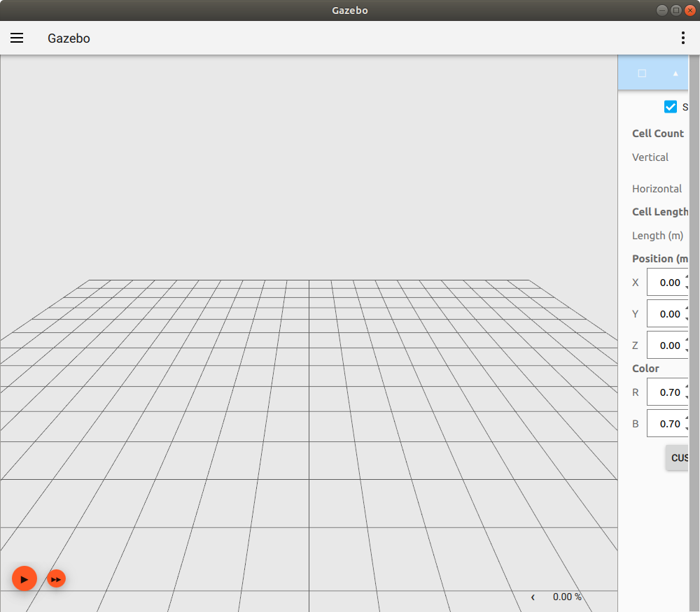This screenshot has height=612, width=700.
Task: Increase the Z position with its up stepper
Action: pyautogui.click(x=685, y=340)
